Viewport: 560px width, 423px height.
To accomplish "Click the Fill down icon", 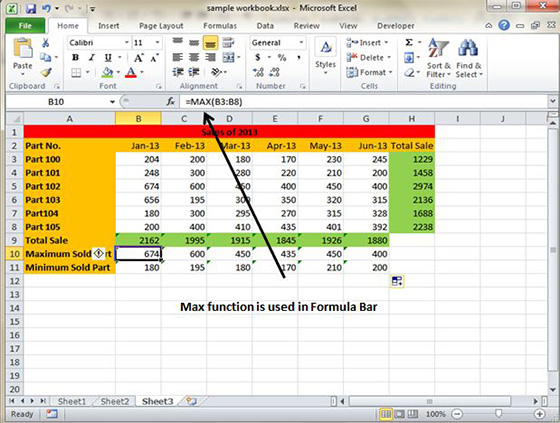I will coord(409,58).
